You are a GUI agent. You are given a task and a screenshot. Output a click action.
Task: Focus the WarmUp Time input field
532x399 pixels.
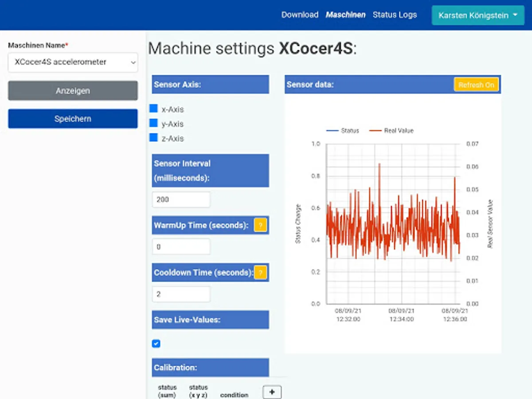[x=181, y=247]
